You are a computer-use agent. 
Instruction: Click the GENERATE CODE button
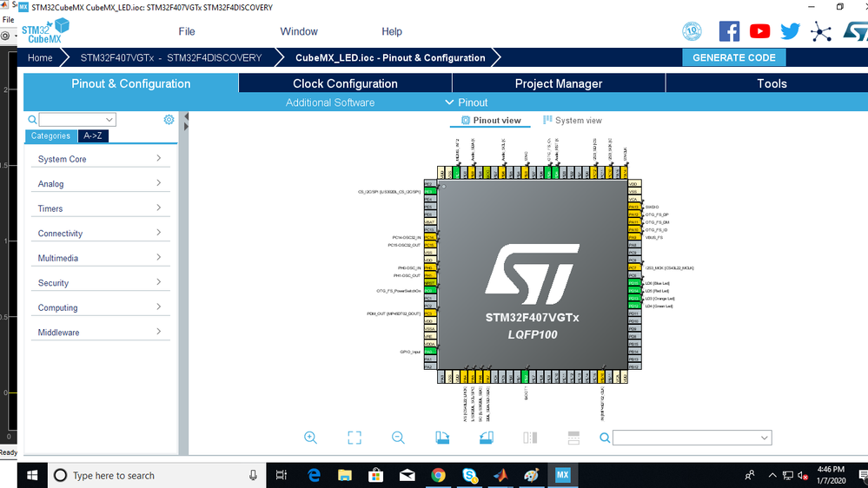point(734,57)
